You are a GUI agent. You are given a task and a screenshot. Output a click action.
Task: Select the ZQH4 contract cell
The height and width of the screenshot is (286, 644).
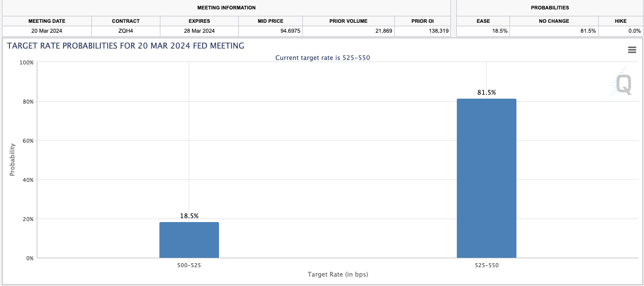click(x=126, y=31)
